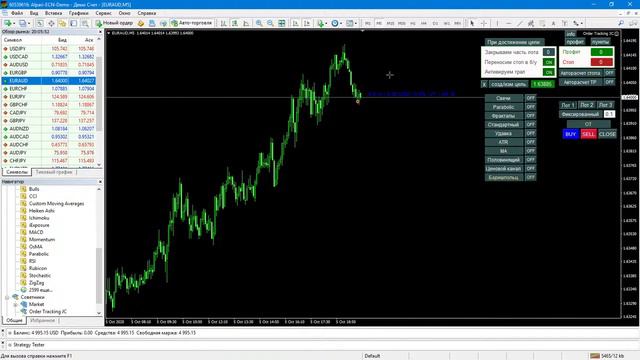Click the CLOSE orders button

pyautogui.click(x=607, y=134)
